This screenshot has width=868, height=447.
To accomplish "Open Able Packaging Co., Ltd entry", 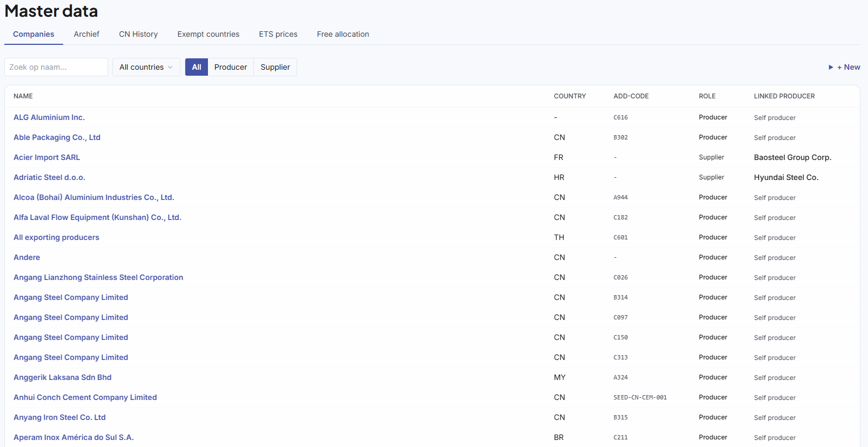I will [57, 137].
